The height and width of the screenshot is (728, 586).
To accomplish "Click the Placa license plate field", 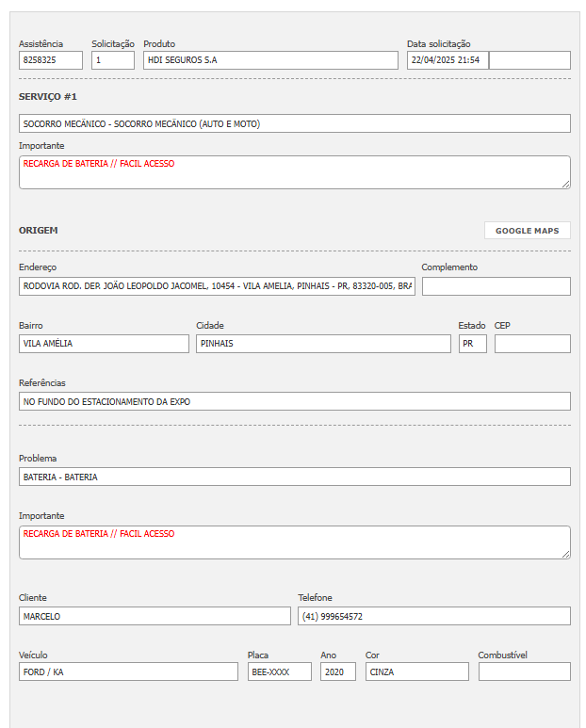I will pyautogui.click(x=279, y=671).
